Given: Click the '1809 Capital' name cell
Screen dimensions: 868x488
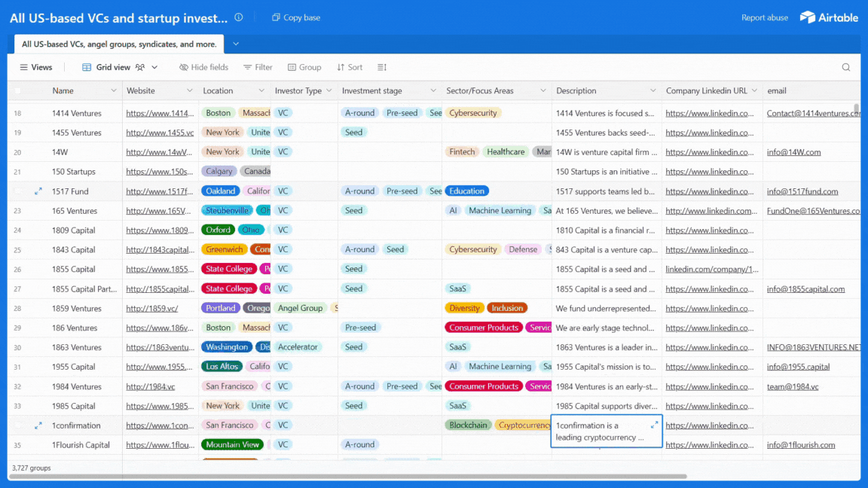Looking at the screenshot, I should 74,230.
